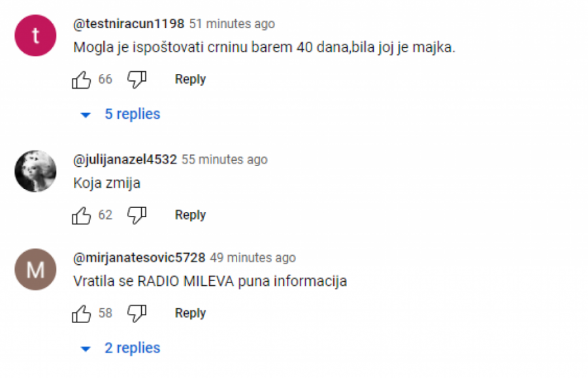Open the @mirjanatesovic5728 username link

coord(139,258)
